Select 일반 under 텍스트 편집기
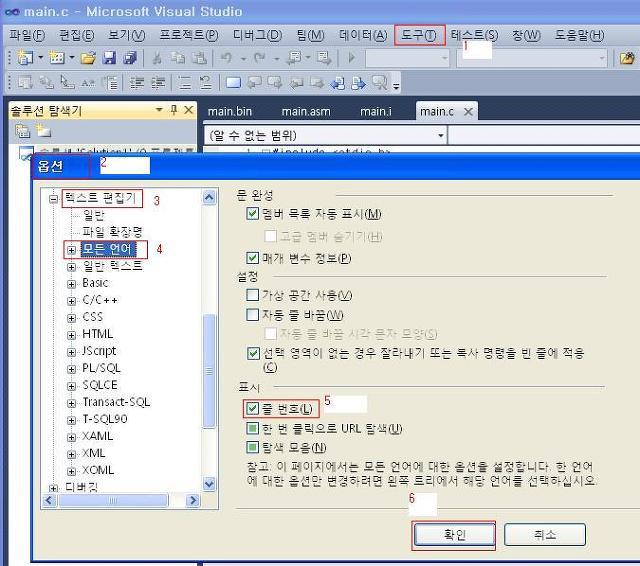The height and width of the screenshot is (566, 640). click(x=94, y=215)
